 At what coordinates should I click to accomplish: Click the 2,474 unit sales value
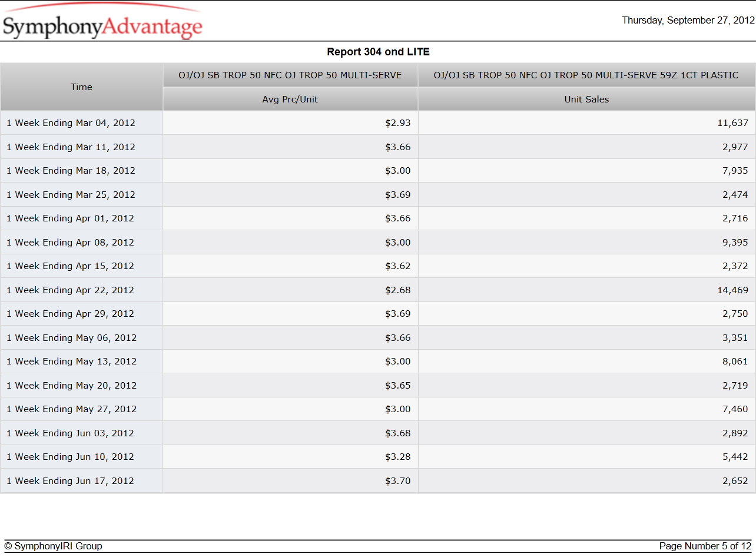tap(735, 195)
